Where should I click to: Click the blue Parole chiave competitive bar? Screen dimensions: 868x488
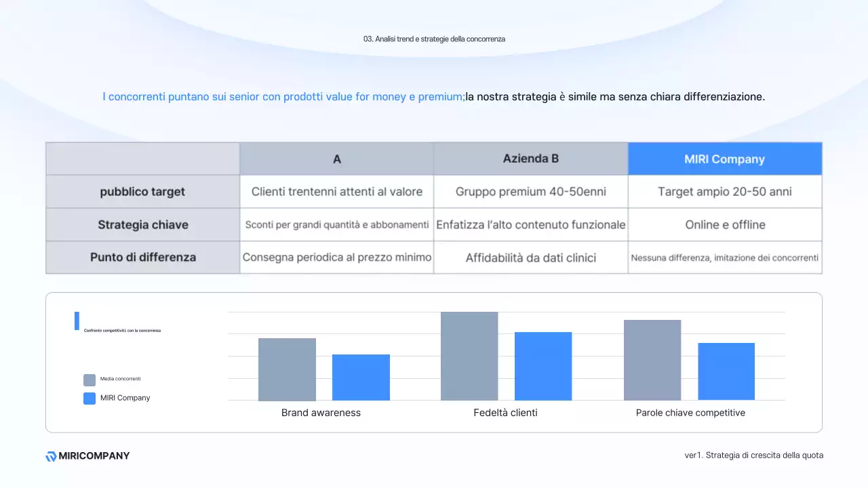tap(726, 371)
